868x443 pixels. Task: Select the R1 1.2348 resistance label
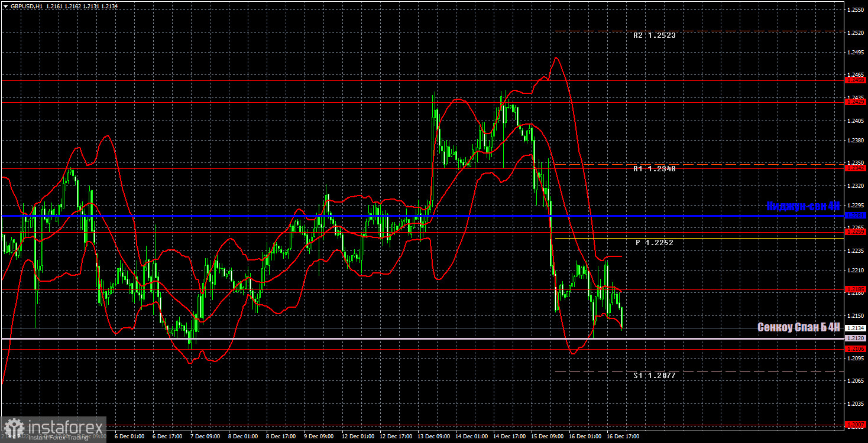coord(654,169)
